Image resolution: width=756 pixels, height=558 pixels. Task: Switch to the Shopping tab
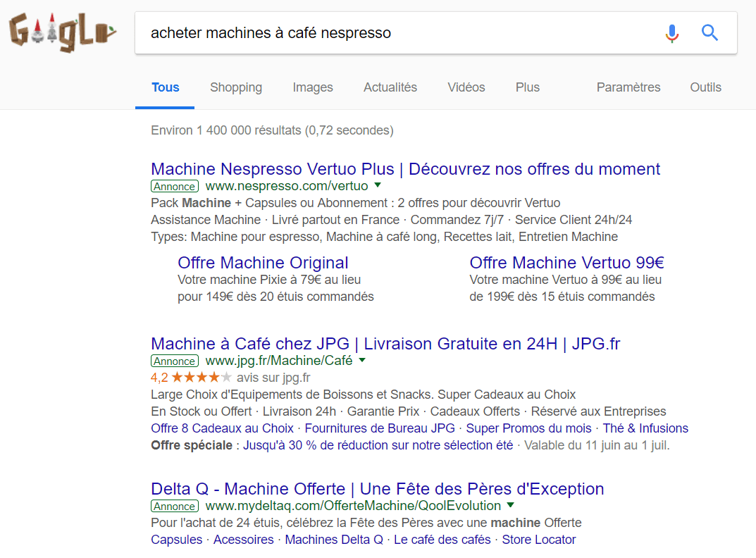[x=235, y=87]
